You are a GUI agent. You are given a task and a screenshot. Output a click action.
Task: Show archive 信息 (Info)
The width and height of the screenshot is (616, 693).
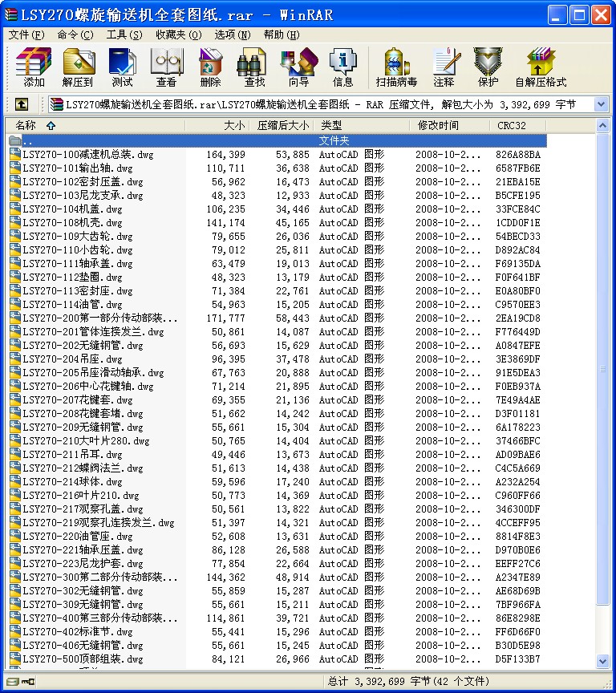[342, 67]
